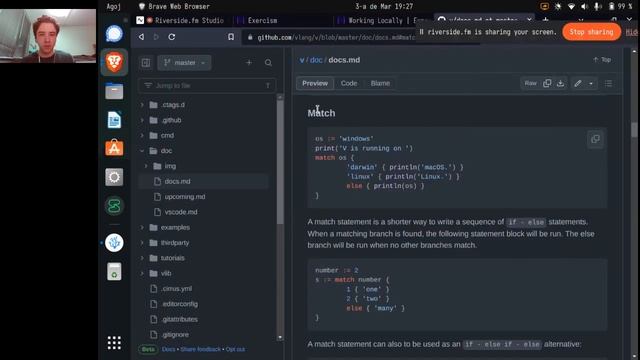Click the Docs link in footer
640x360 pixels.
pyautogui.click(x=169, y=349)
